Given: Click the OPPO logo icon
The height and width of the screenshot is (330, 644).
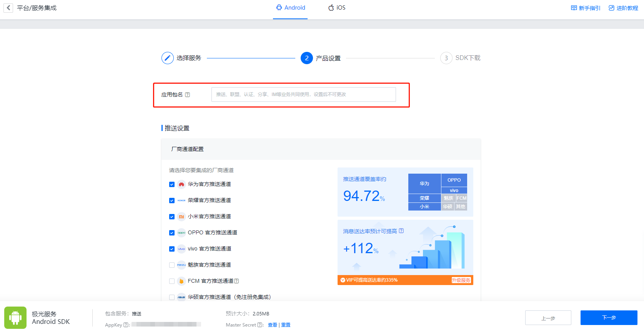Looking at the screenshot, I should [181, 233].
